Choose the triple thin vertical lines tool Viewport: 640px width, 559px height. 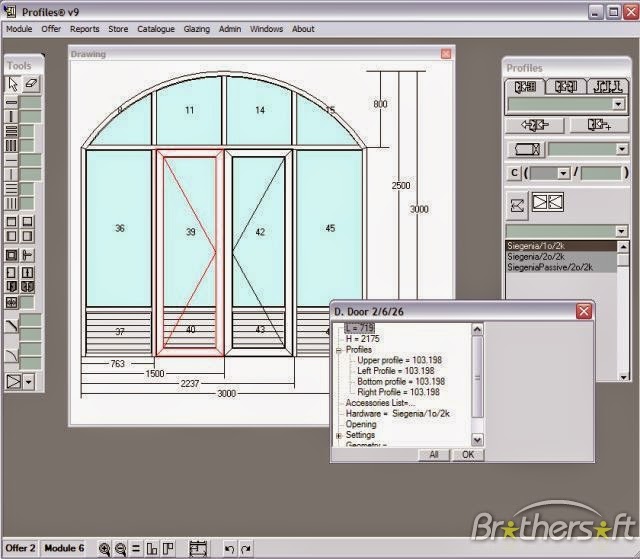coord(11,203)
